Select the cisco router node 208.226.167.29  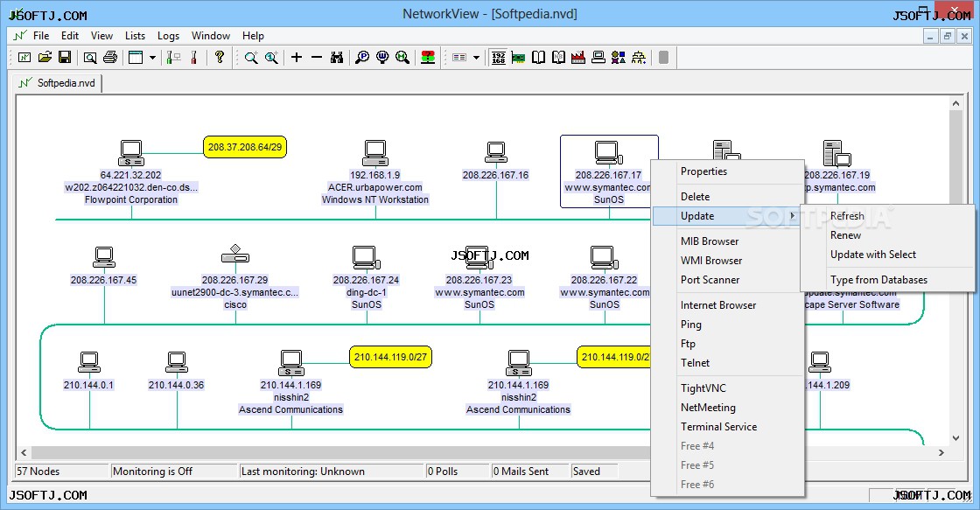(x=235, y=254)
